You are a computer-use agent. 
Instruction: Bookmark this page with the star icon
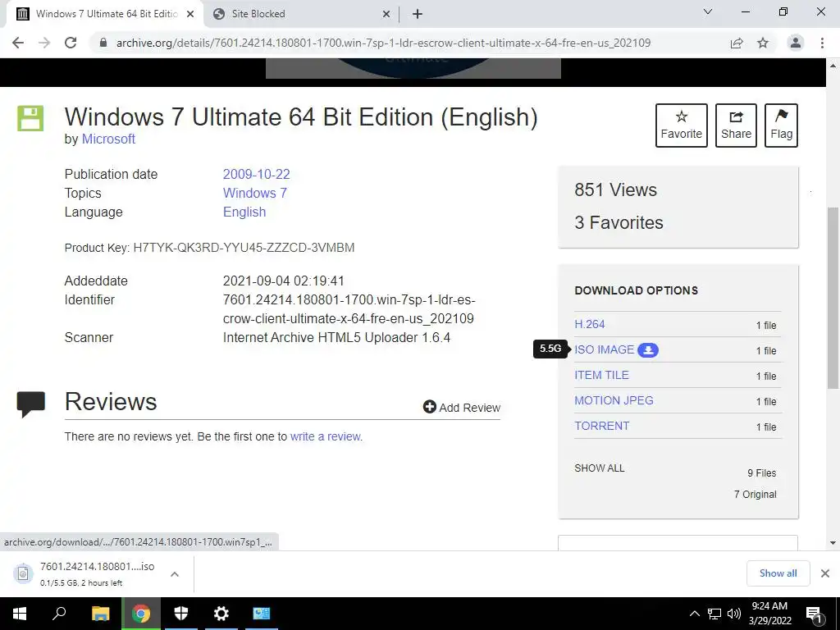(x=763, y=43)
